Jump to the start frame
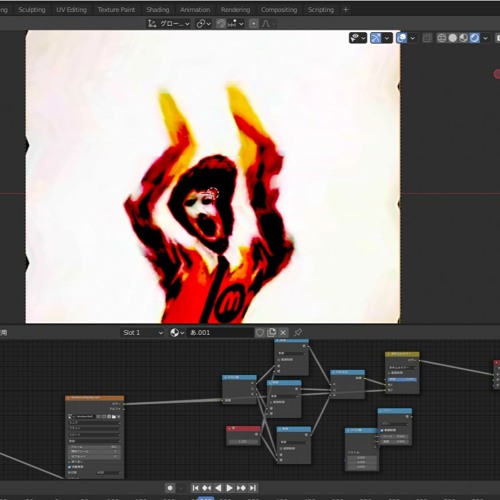The width and height of the screenshot is (500, 500). click(196, 488)
